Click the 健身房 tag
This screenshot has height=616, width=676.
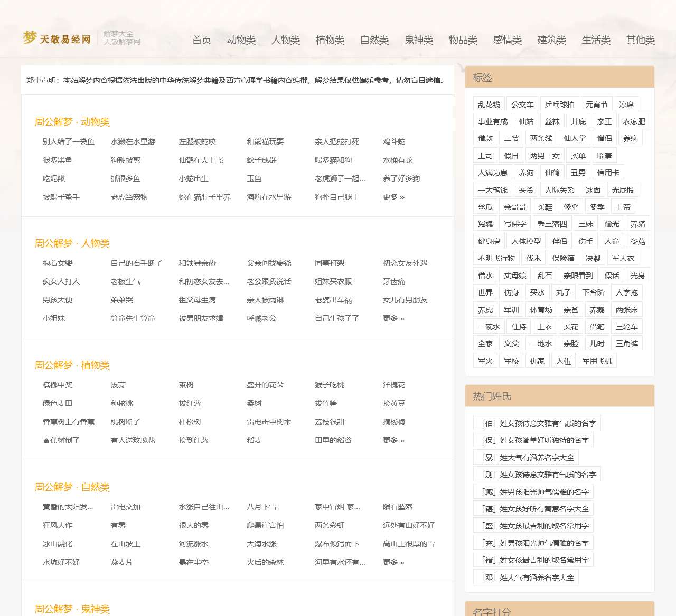pos(489,241)
